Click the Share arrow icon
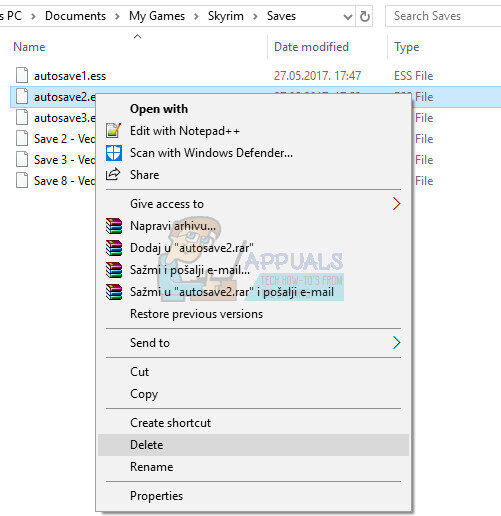 pos(113,174)
